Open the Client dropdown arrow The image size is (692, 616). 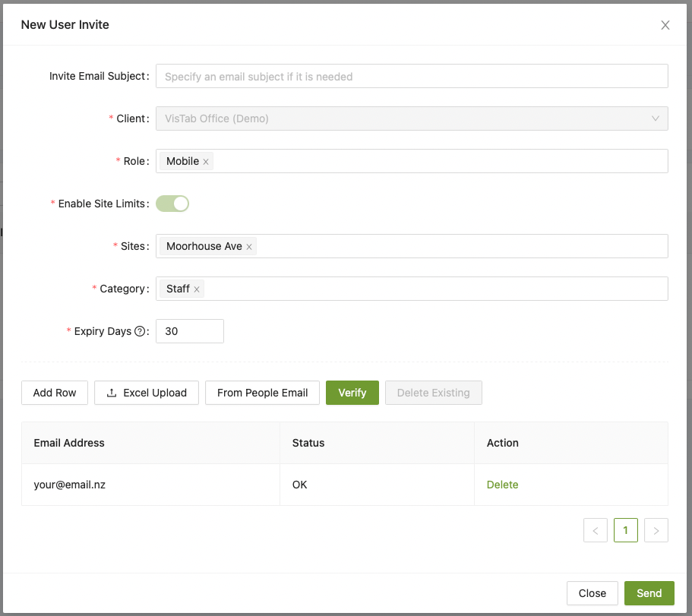click(655, 118)
